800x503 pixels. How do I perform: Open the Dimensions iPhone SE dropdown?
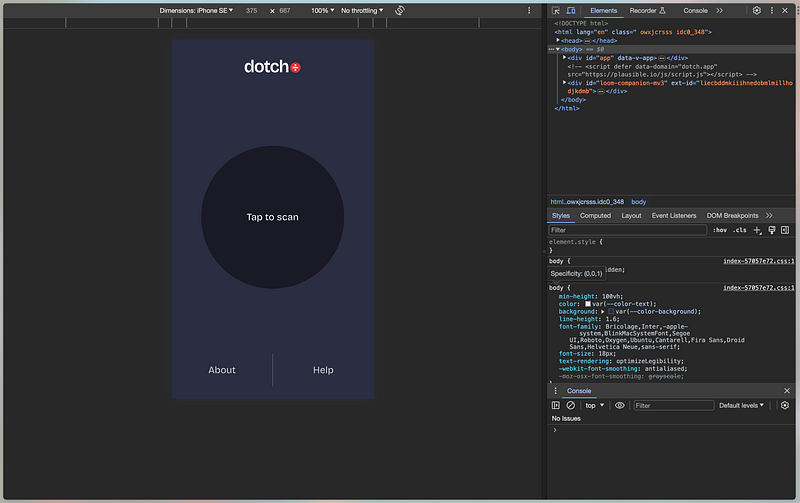(x=196, y=10)
